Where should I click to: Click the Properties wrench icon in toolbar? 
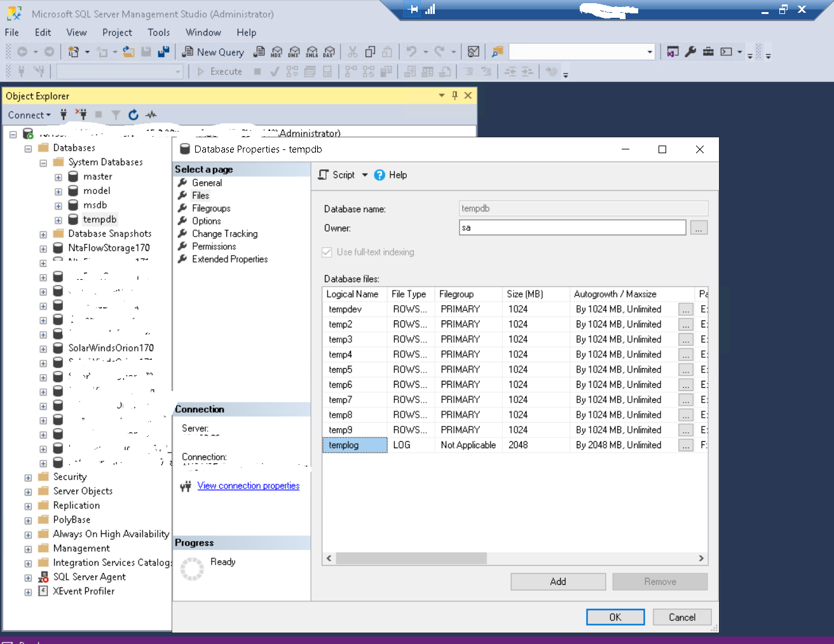pos(690,52)
